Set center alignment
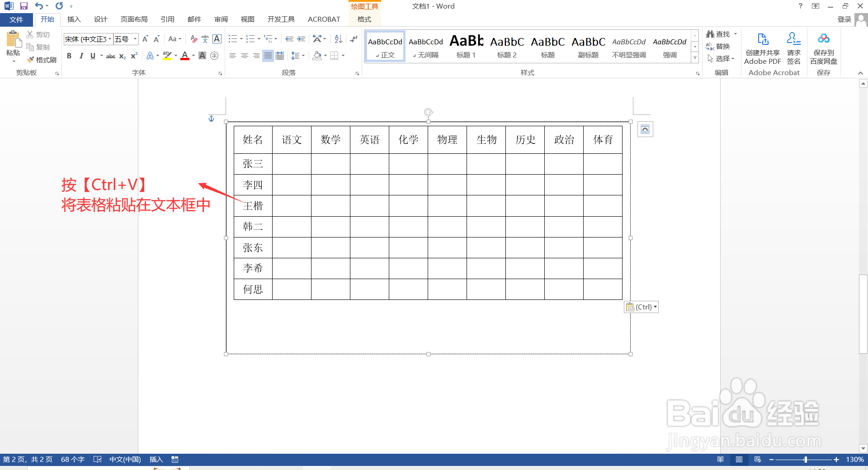 245,56
